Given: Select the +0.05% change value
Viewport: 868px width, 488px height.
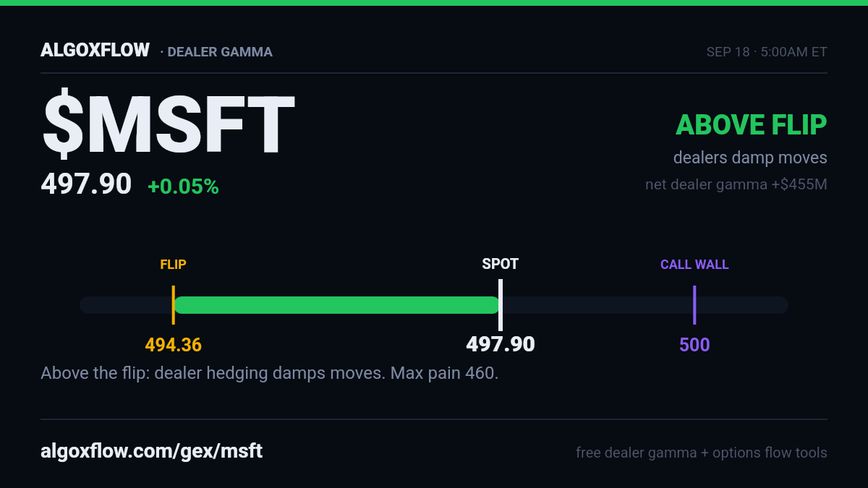Looking at the screenshot, I should pyautogui.click(x=183, y=187).
